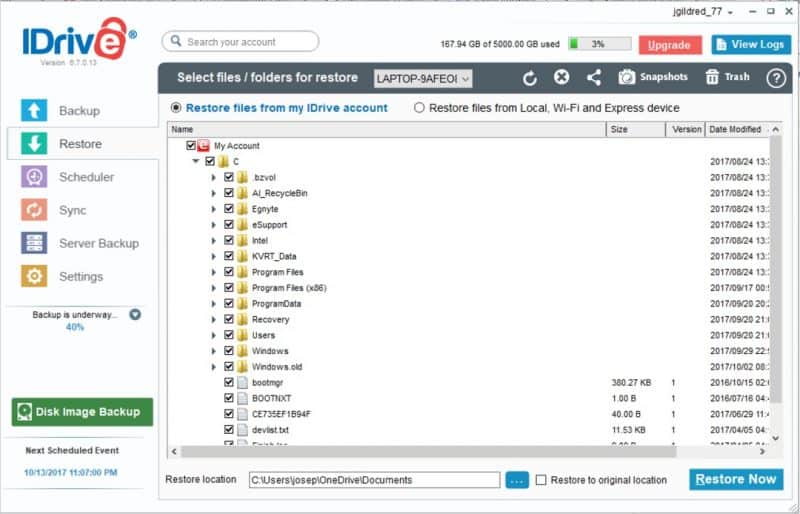Sort by the Size column header

click(x=636, y=129)
